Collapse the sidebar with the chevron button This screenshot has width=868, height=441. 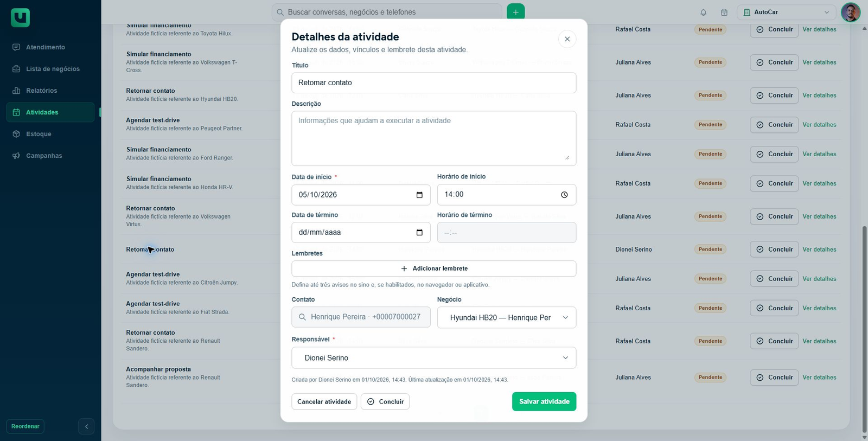86,426
